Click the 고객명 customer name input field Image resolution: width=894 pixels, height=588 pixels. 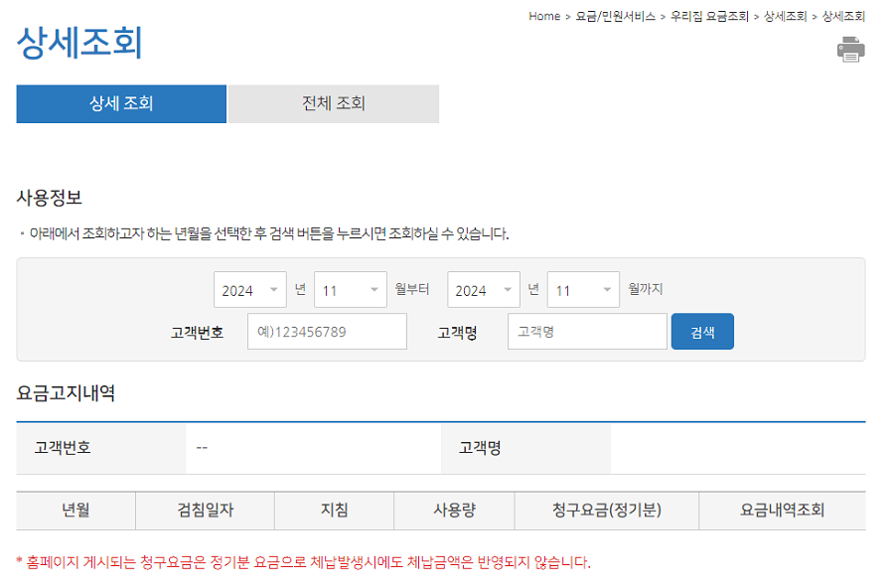click(x=588, y=331)
